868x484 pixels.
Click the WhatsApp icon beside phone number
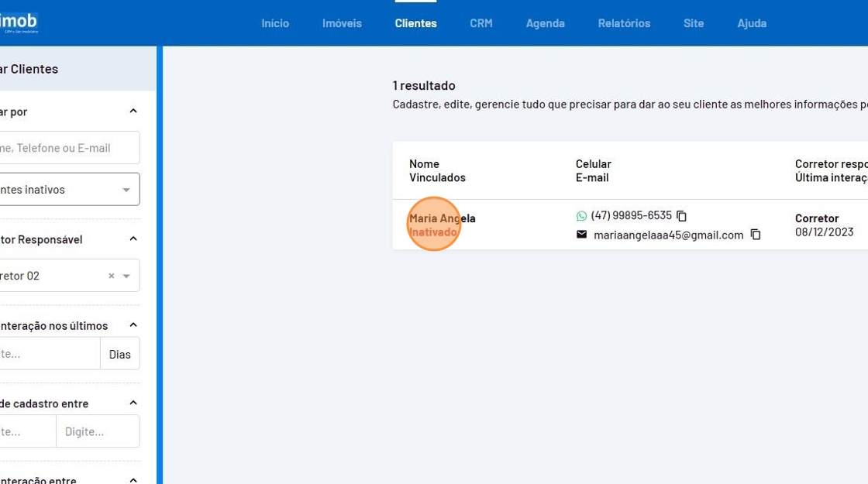pyautogui.click(x=581, y=216)
